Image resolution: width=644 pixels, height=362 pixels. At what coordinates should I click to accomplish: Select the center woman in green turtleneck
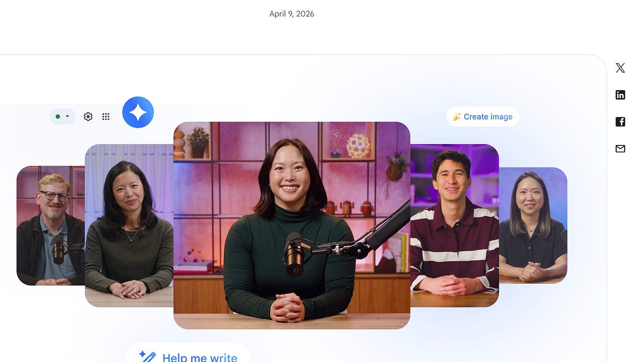tap(291, 225)
